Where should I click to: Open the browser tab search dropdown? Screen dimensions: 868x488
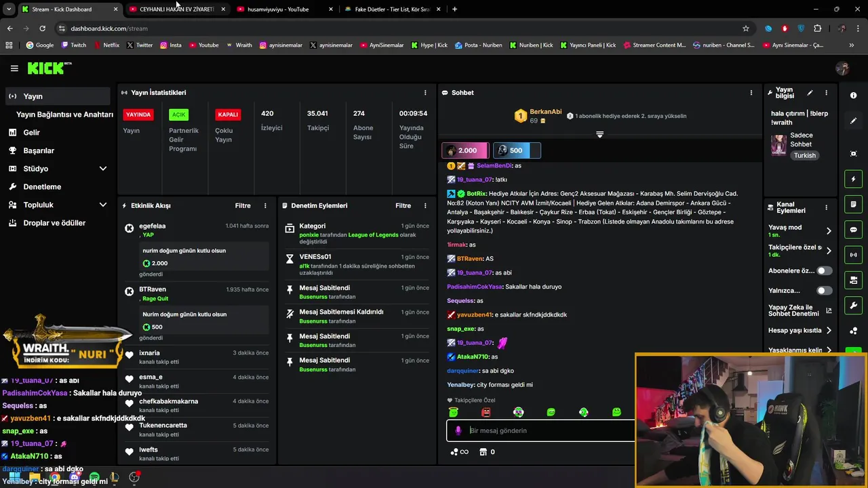pyautogui.click(x=9, y=9)
